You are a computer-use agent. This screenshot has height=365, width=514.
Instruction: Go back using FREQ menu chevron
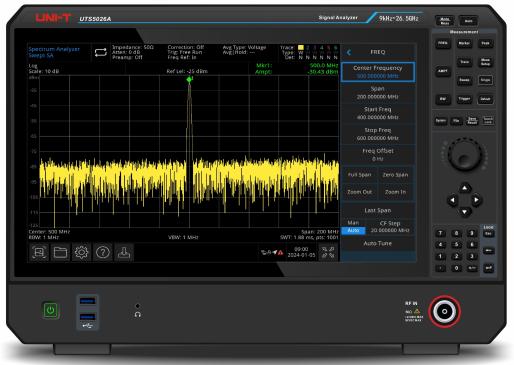tap(349, 52)
